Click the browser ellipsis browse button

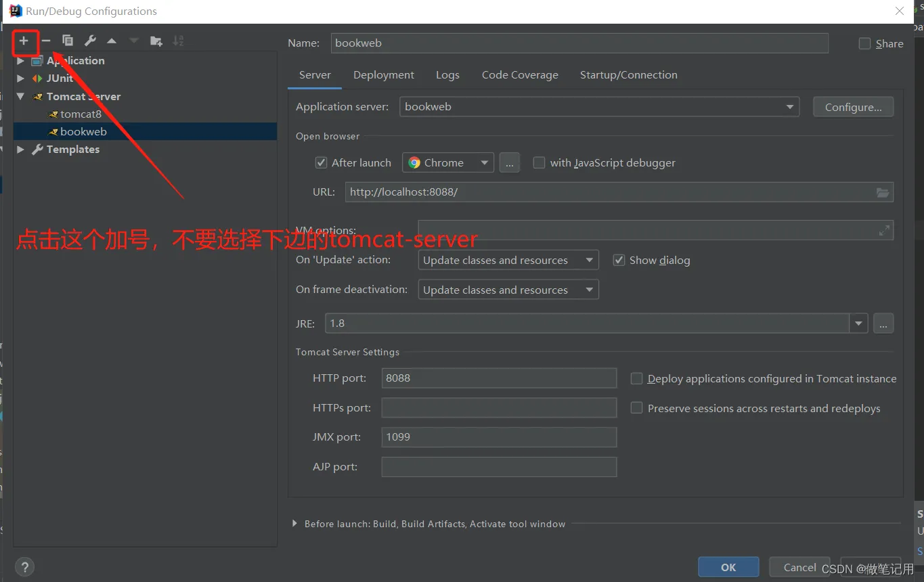(x=510, y=163)
